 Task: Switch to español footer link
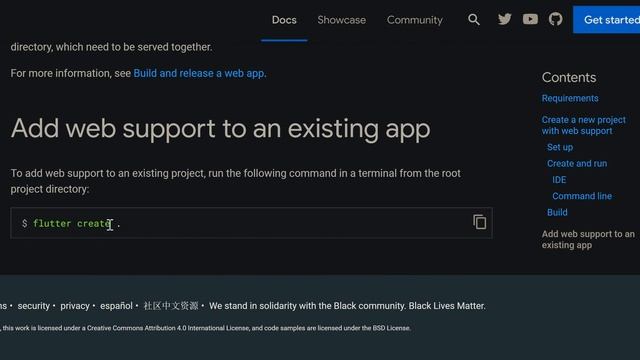pos(116,306)
